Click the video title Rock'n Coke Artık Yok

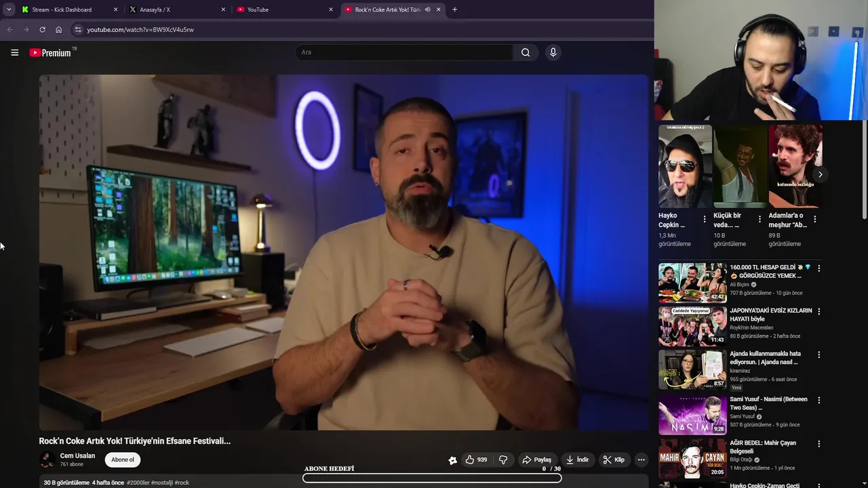coord(135,441)
